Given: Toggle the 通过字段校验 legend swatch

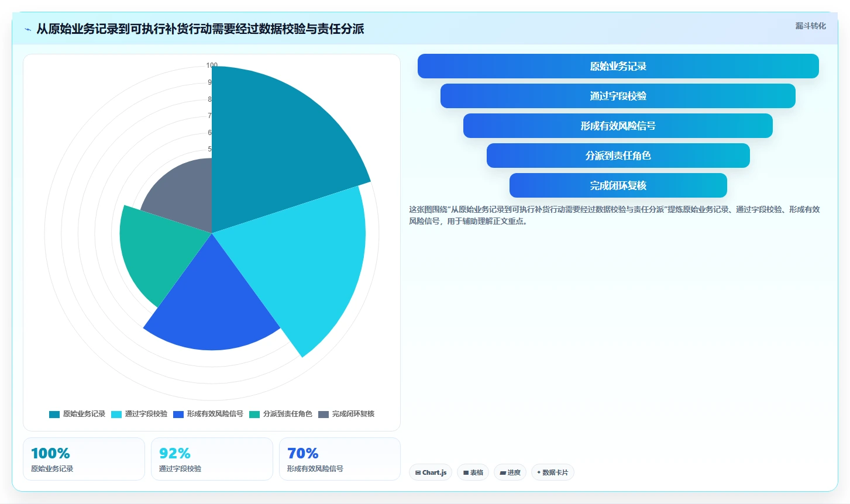Looking at the screenshot, I should tap(116, 415).
